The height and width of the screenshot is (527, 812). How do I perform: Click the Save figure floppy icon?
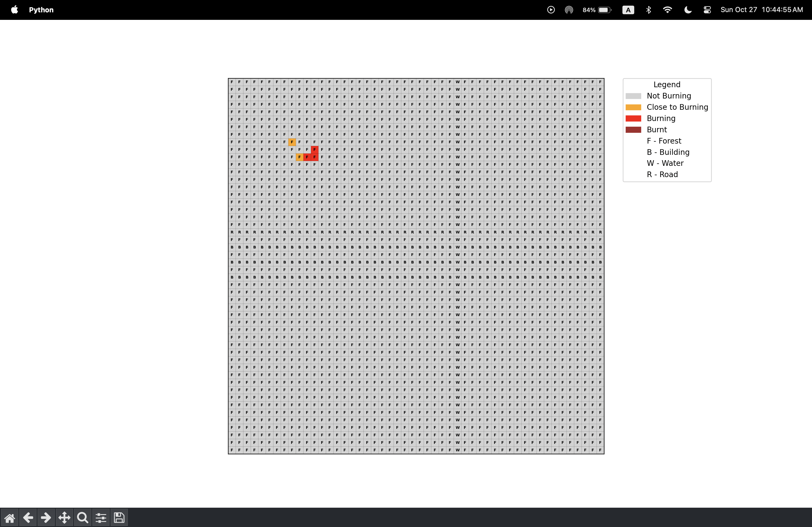point(119,518)
